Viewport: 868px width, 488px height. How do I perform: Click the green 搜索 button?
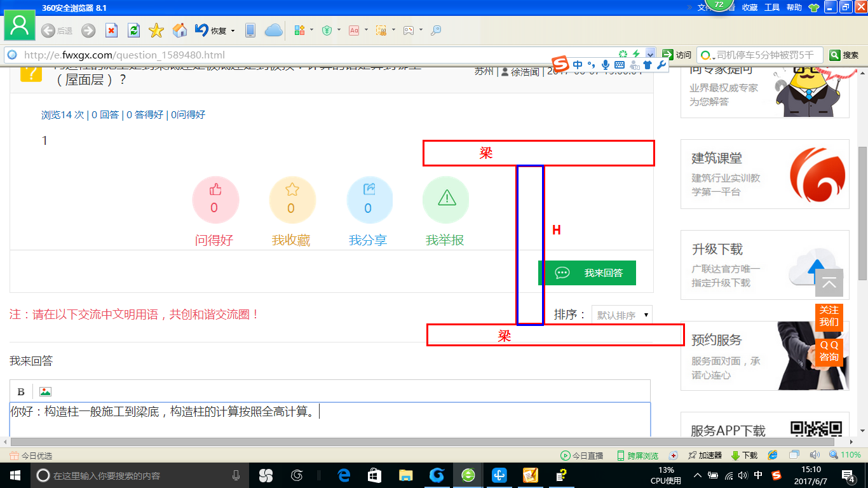click(844, 55)
